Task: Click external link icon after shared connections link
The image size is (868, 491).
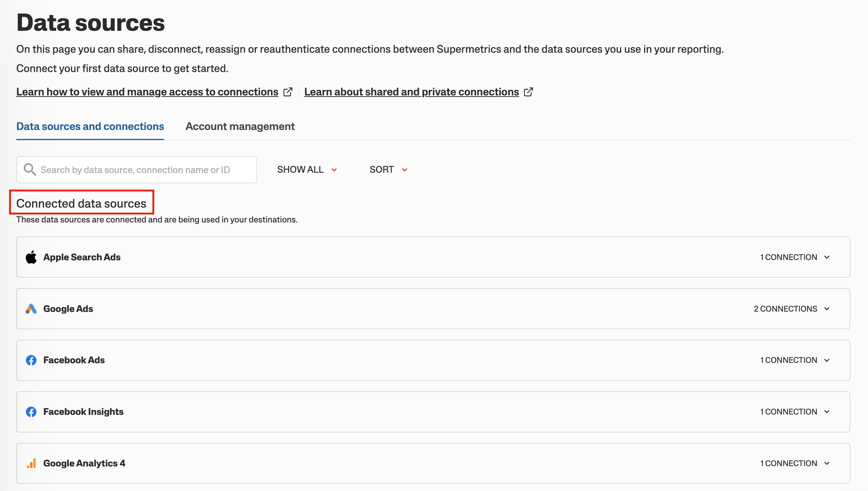Action: pos(528,92)
